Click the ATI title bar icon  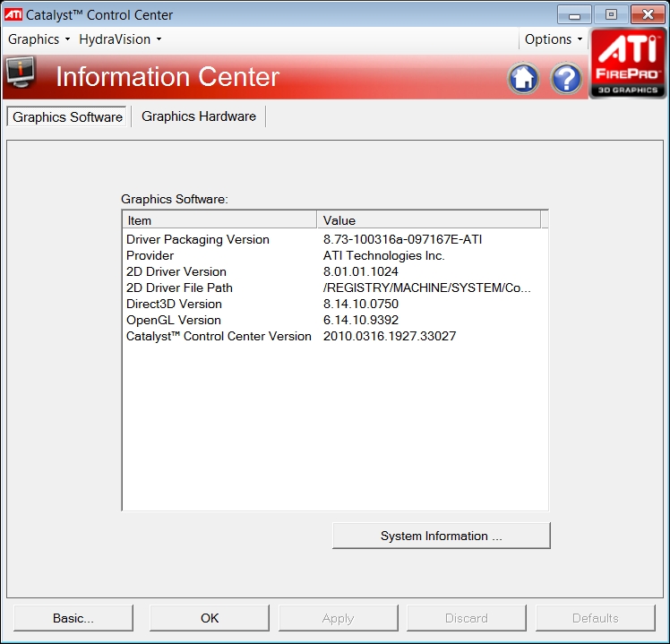[x=13, y=14]
